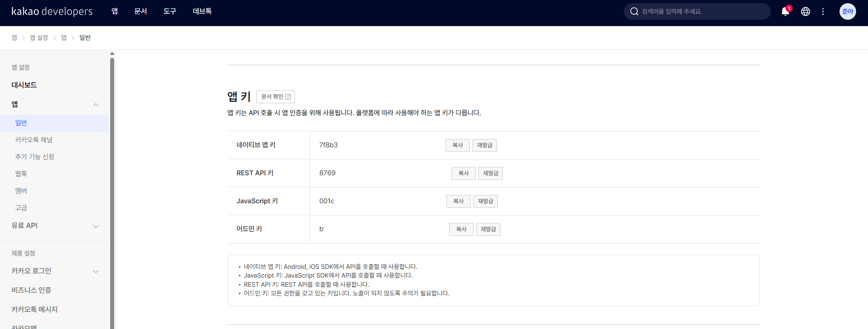Copy the 네이티브 앱 키

[x=457, y=145]
